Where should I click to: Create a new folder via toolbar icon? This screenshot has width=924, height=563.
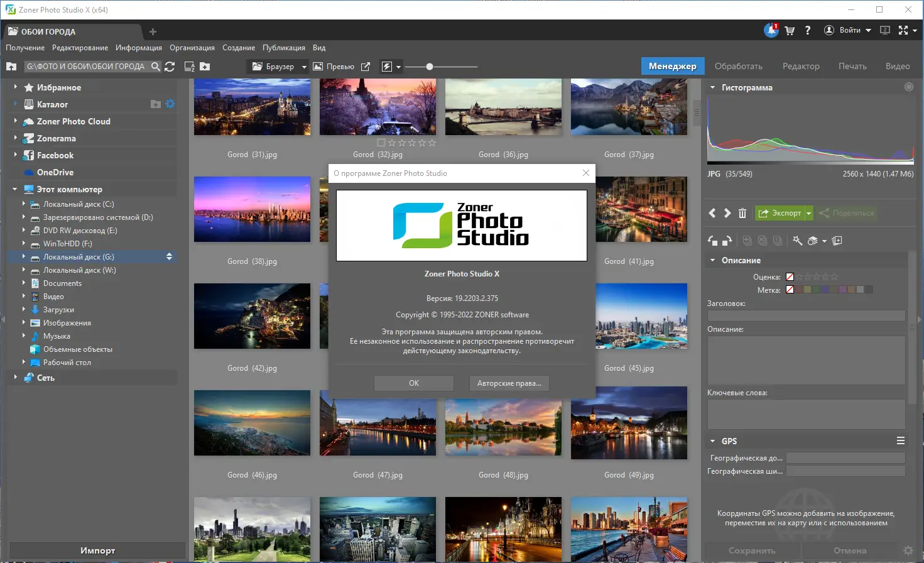pyautogui.click(x=205, y=67)
